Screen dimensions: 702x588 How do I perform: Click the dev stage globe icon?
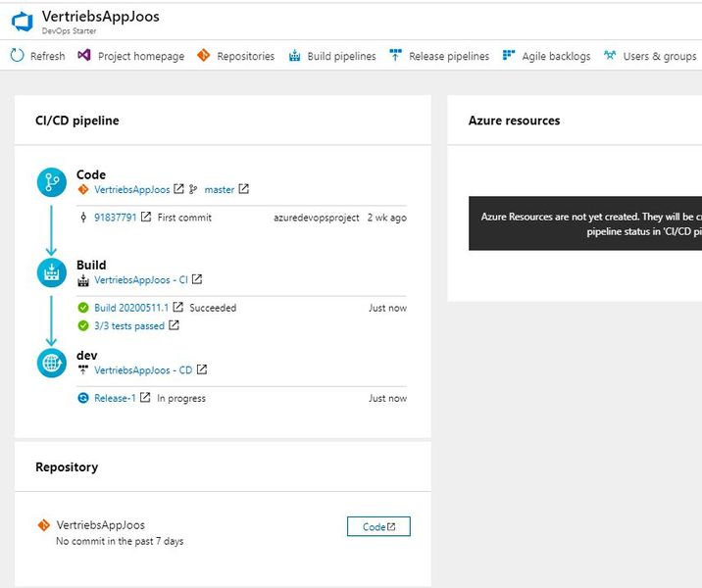pos(52,363)
